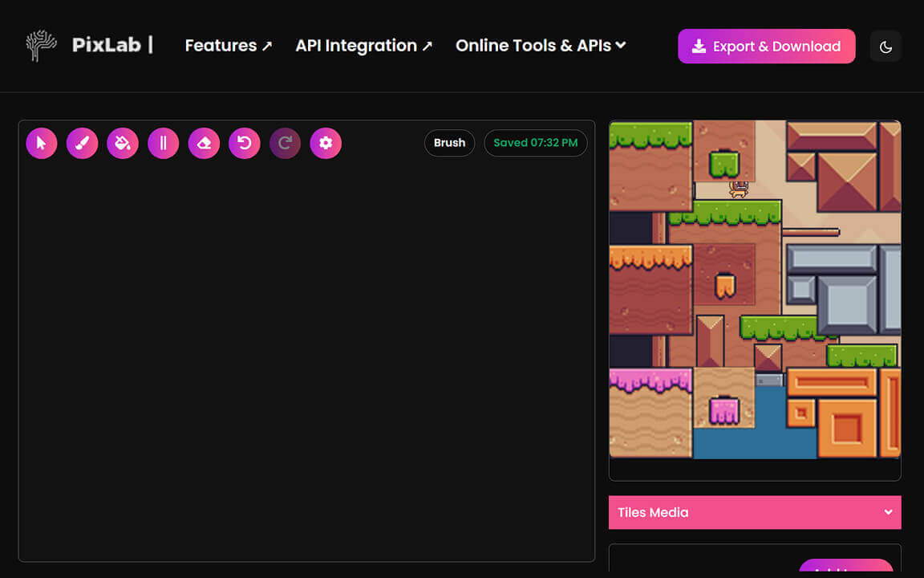Choose the paint bucket fill tool
924x578 pixels.
point(123,143)
